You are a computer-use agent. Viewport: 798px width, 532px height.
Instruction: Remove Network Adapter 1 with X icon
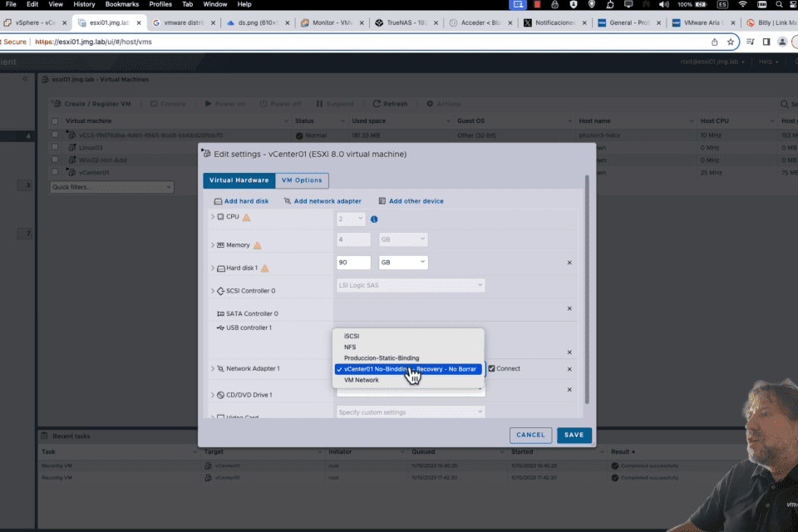coord(569,369)
